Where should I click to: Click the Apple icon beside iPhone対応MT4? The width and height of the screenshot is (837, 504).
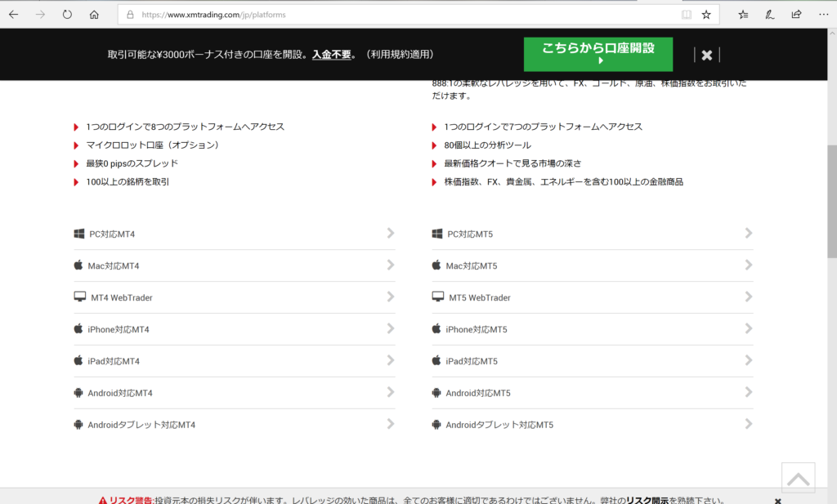(x=78, y=328)
